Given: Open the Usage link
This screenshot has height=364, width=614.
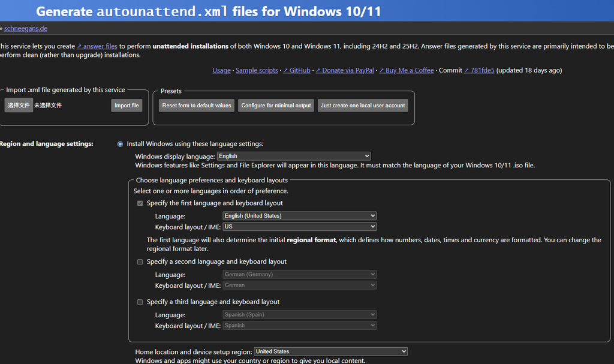Looking at the screenshot, I should 222,71.
